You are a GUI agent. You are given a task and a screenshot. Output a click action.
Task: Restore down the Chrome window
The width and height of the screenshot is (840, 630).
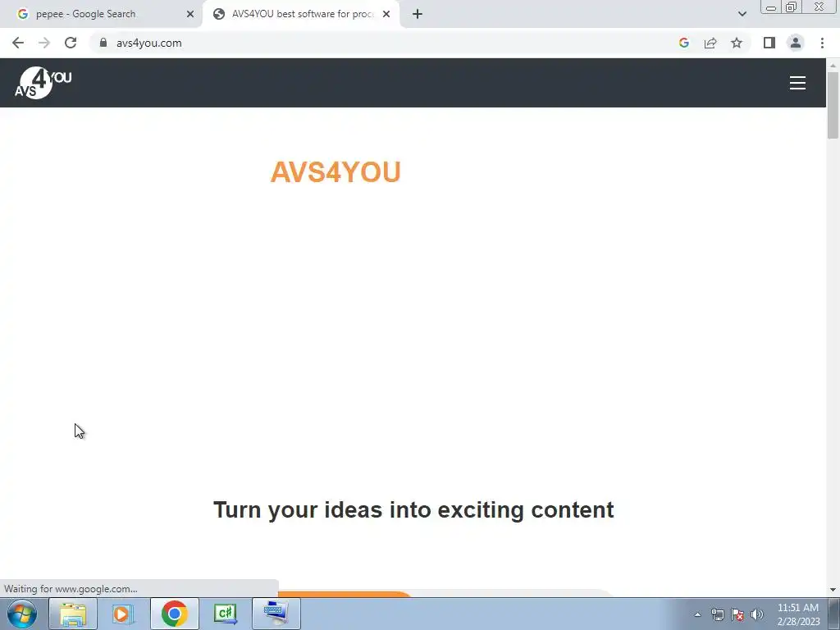coord(791,7)
